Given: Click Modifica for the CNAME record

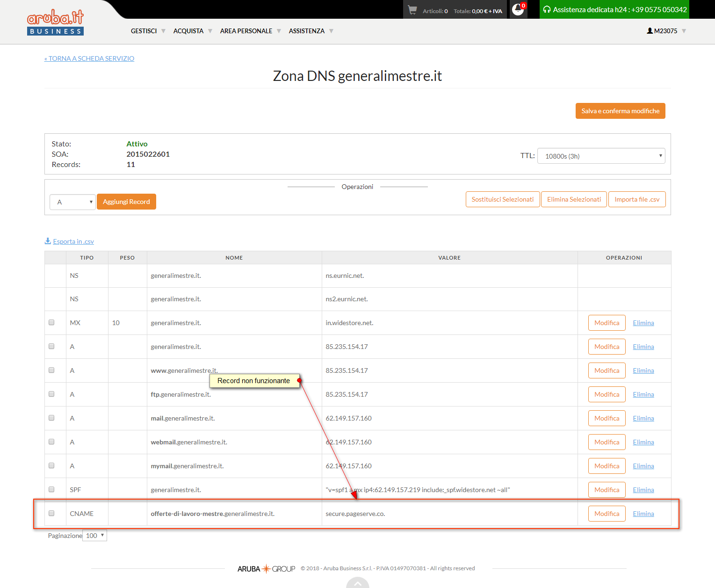Looking at the screenshot, I should coord(607,514).
